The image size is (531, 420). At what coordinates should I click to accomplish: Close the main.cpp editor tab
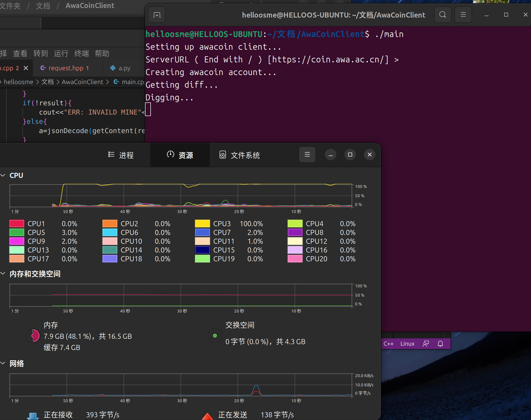click(26, 68)
